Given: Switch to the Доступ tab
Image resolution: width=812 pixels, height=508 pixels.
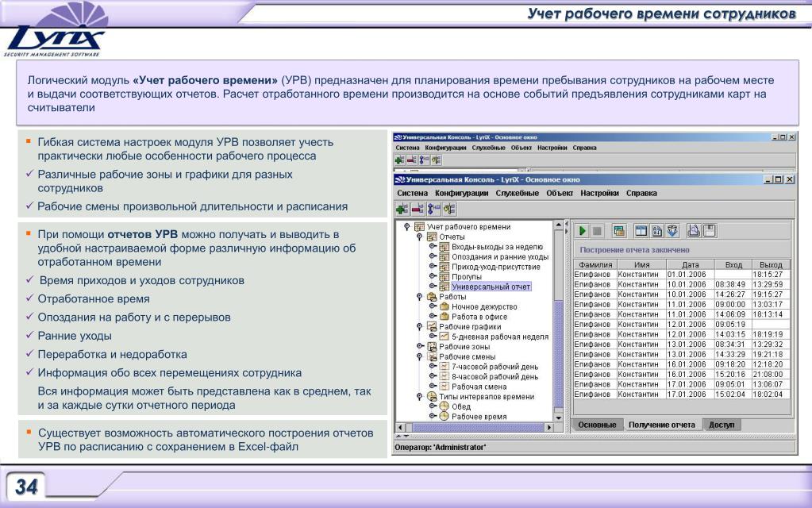Looking at the screenshot, I should [x=722, y=425].
